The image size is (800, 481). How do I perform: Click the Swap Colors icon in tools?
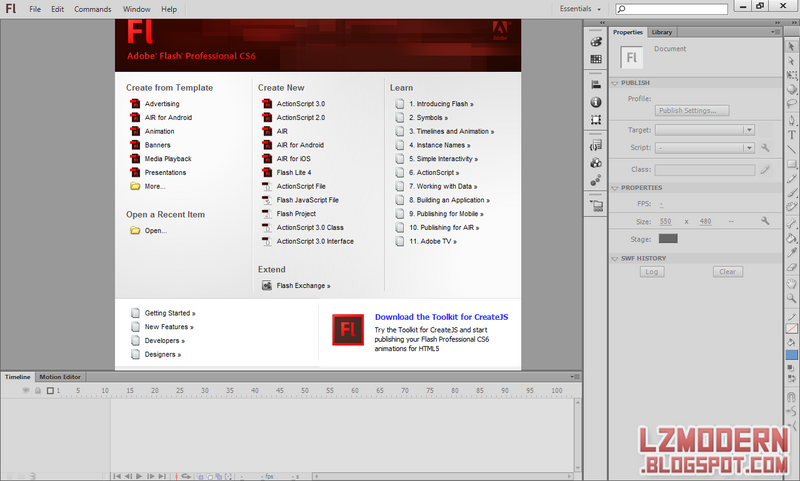point(791,378)
